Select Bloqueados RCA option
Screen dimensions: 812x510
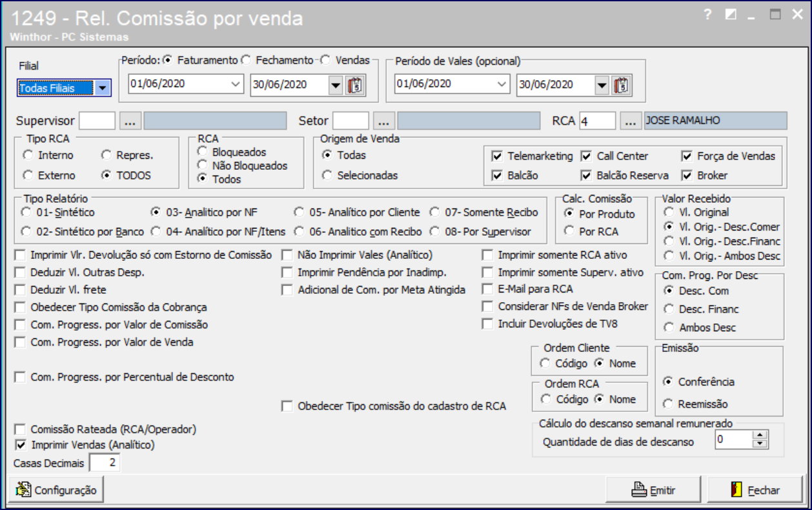203,152
